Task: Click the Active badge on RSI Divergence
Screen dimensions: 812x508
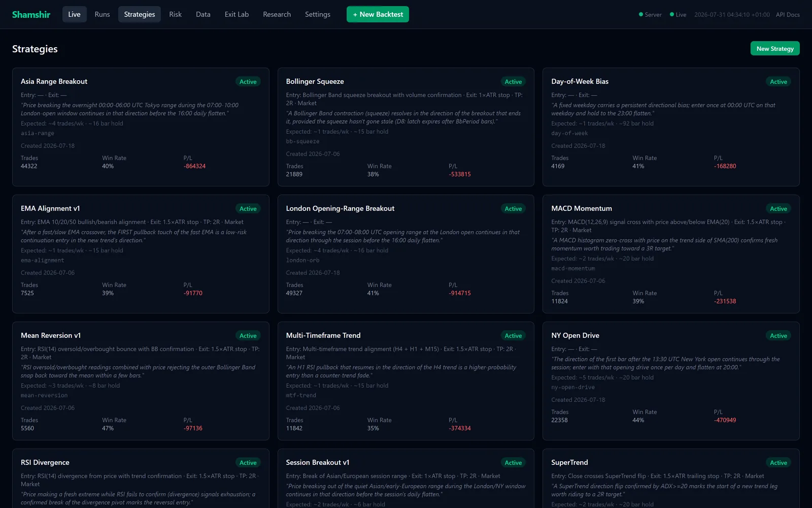Action: click(248, 462)
